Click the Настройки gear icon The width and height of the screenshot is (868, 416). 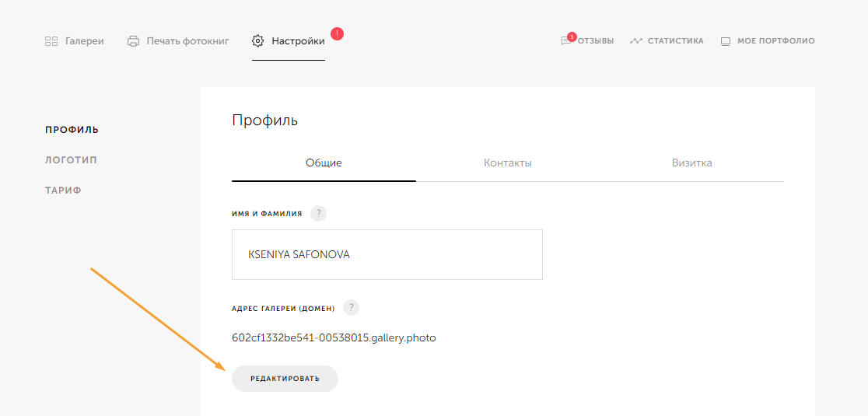[258, 41]
